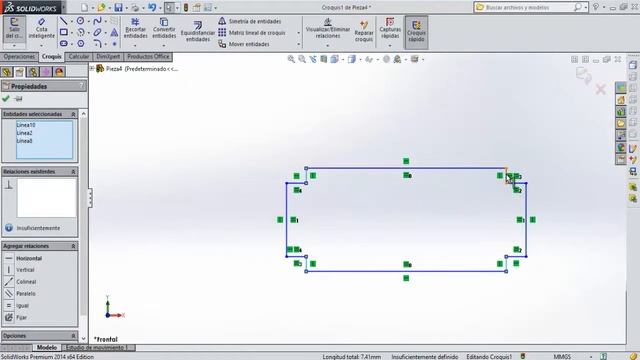
Task: Click the Rebuild traffic light icon
Action: click(186, 7)
